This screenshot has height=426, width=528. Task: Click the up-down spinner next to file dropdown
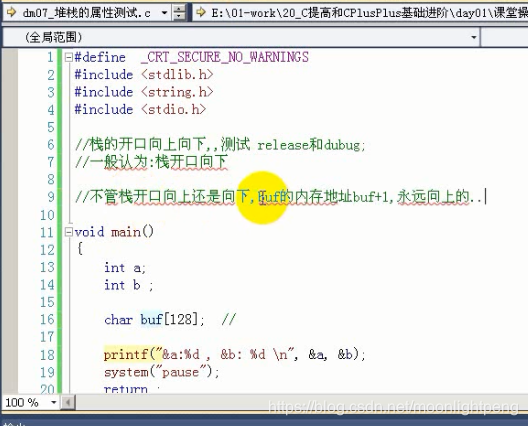[x=179, y=13]
